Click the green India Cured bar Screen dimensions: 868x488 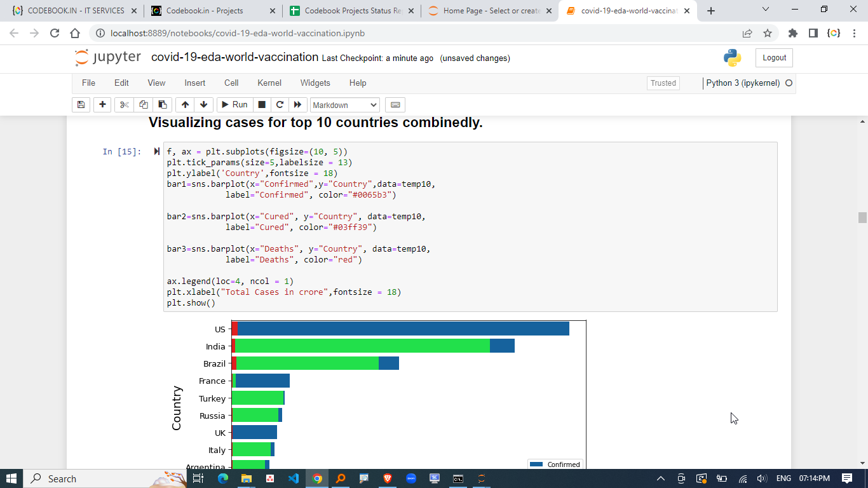coord(362,346)
